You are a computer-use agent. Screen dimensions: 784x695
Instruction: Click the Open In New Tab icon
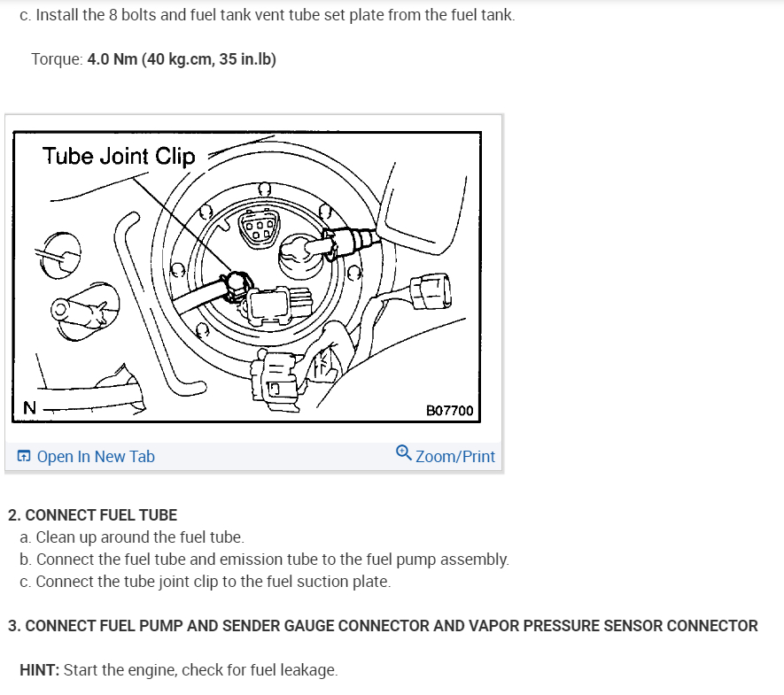coord(24,456)
